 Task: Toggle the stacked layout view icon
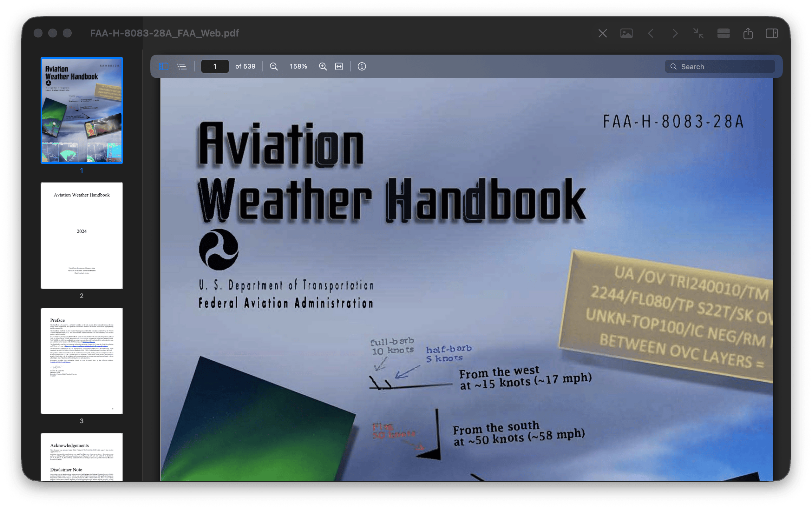pos(724,33)
